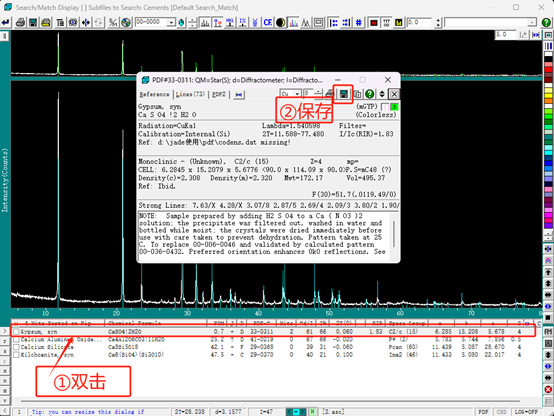
Task: Open the wide empty combo box in toolbar
Action: click(490, 23)
